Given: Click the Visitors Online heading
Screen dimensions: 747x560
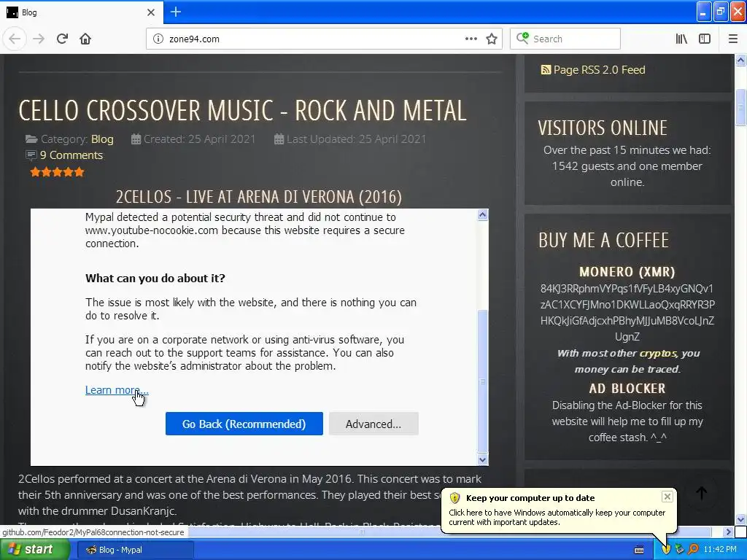Looking at the screenshot, I should click(603, 128).
